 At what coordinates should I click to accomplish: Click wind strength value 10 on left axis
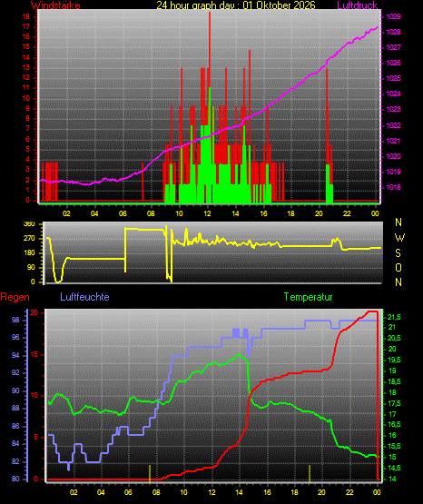pyautogui.click(x=26, y=98)
